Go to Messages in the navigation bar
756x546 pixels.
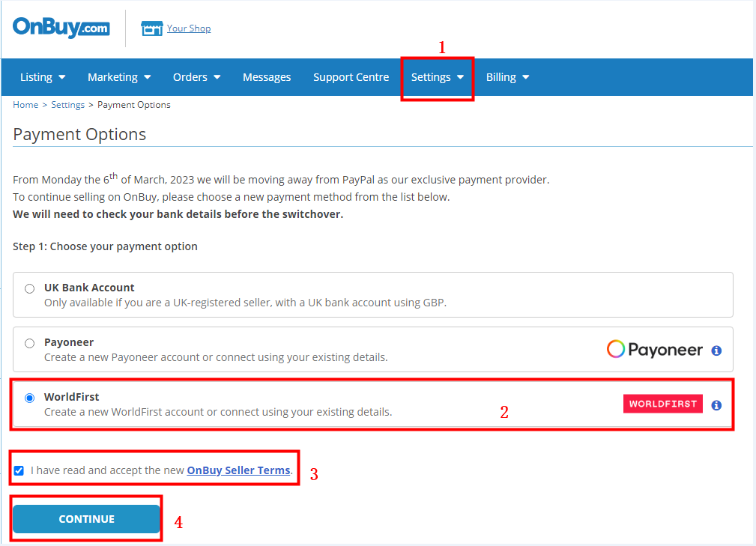267,77
